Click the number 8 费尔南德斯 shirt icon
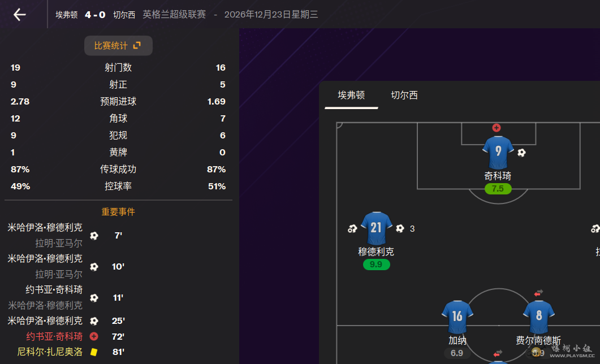This screenshot has height=364, width=600. (538, 317)
